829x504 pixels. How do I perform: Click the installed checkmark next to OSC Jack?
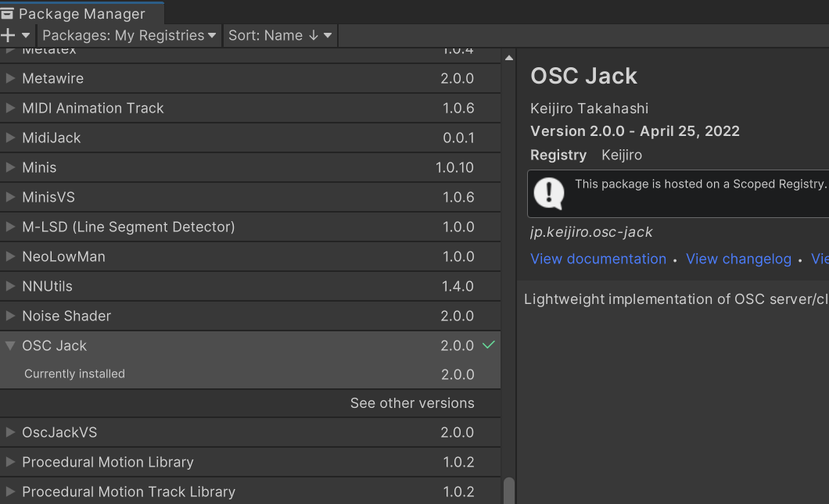pos(489,345)
